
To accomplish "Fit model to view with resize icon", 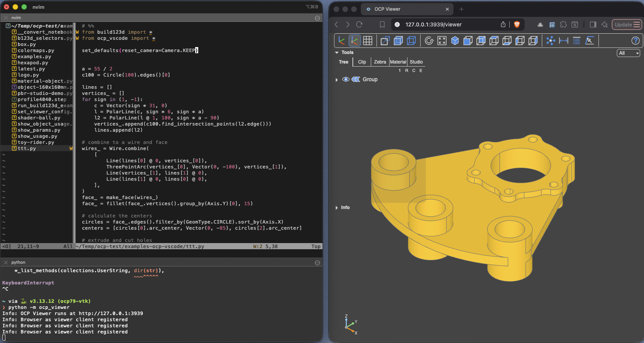I will (x=442, y=41).
